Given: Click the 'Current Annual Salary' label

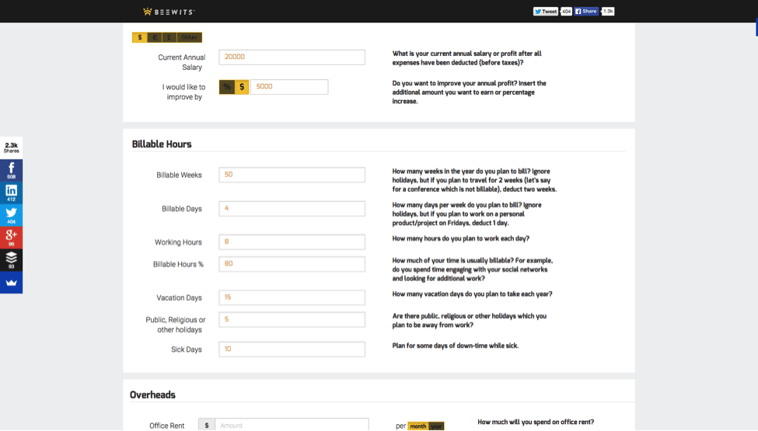Looking at the screenshot, I should pos(181,62).
